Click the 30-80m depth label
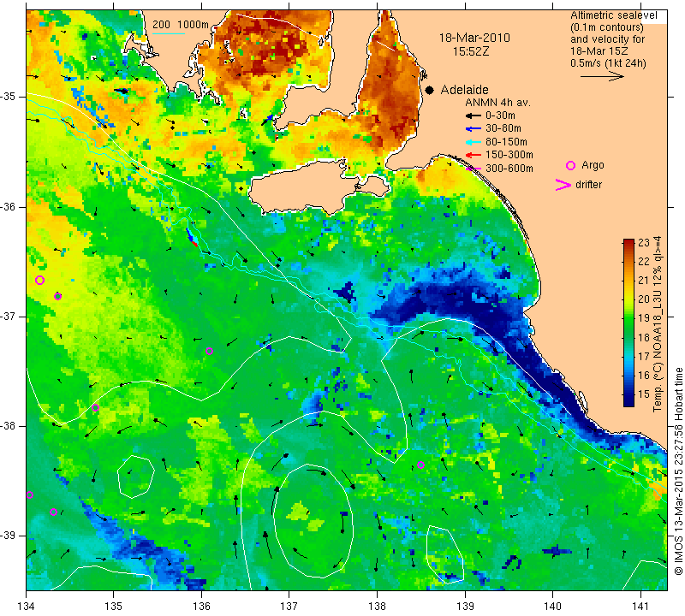The height and width of the screenshot is (616, 685). point(503,129)
